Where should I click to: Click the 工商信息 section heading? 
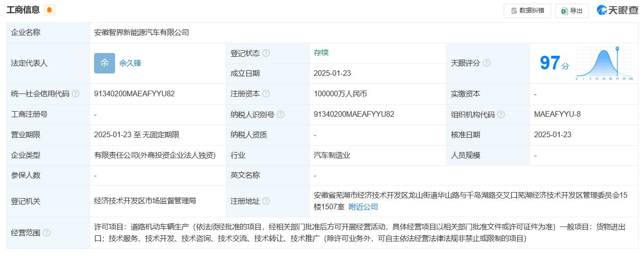(23, 10)
